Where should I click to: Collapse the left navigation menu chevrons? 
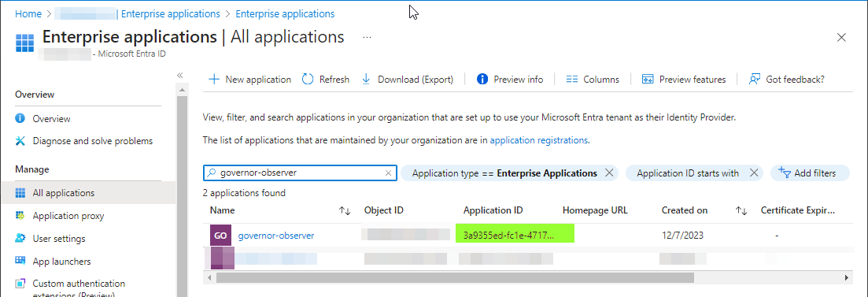click(x=180, y=75)
